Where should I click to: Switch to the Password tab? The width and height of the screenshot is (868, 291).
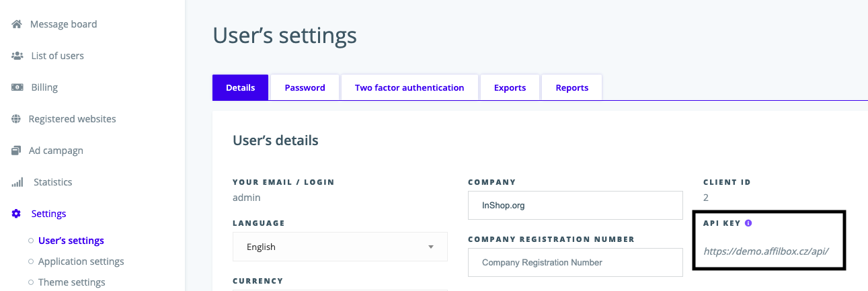305,87
